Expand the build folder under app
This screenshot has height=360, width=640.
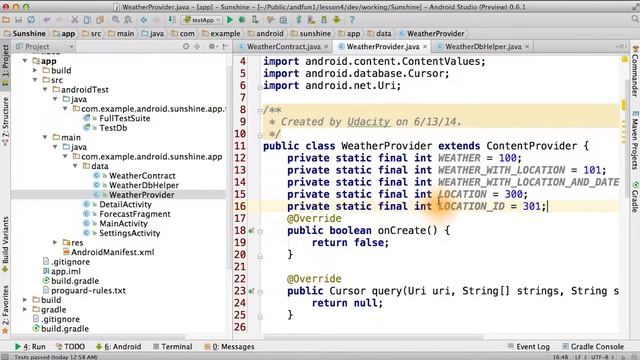(35, 70)
